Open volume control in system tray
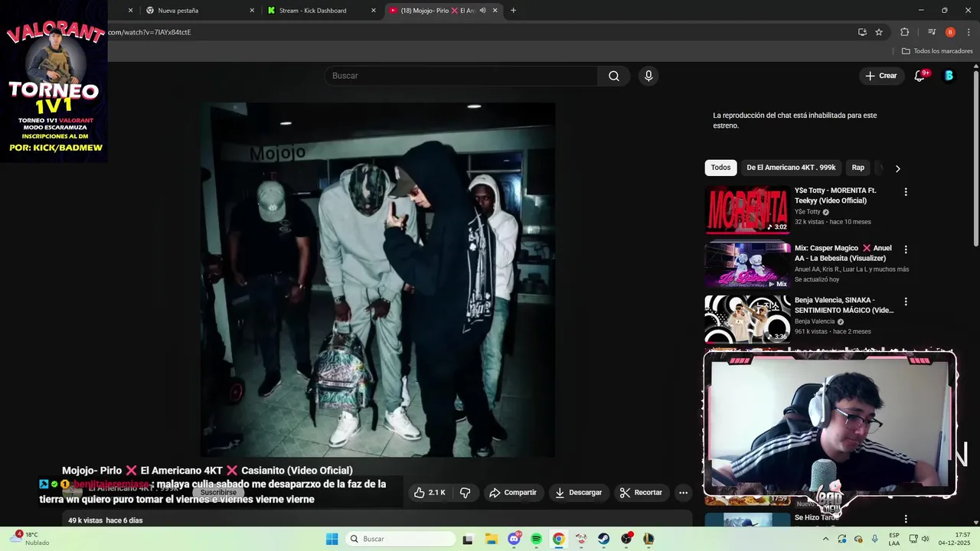This screenshot has width=980, height=551. [x=925, y=539]
